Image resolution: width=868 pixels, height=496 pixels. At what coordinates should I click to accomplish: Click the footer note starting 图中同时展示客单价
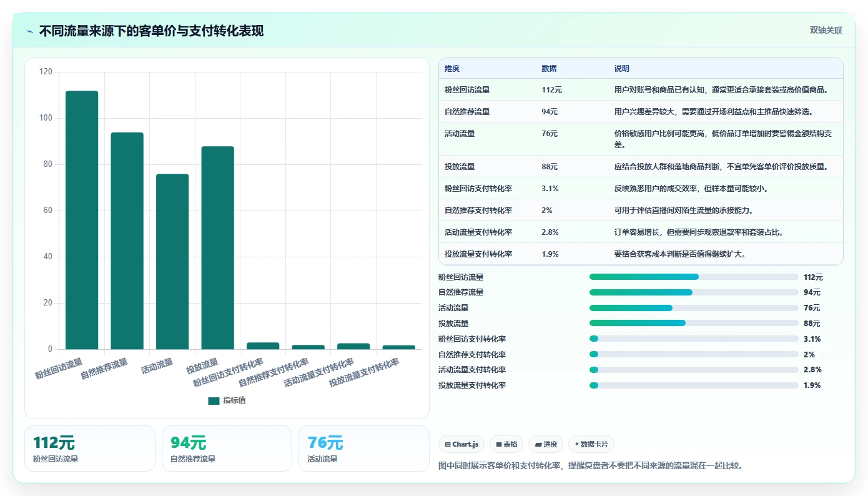click(591, 466)
